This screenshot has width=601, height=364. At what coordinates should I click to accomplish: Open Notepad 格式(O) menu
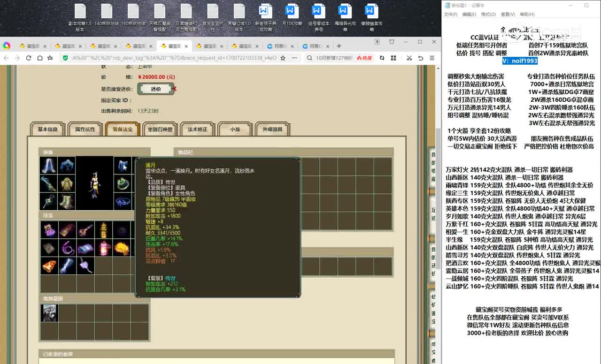tap(488, 15)
